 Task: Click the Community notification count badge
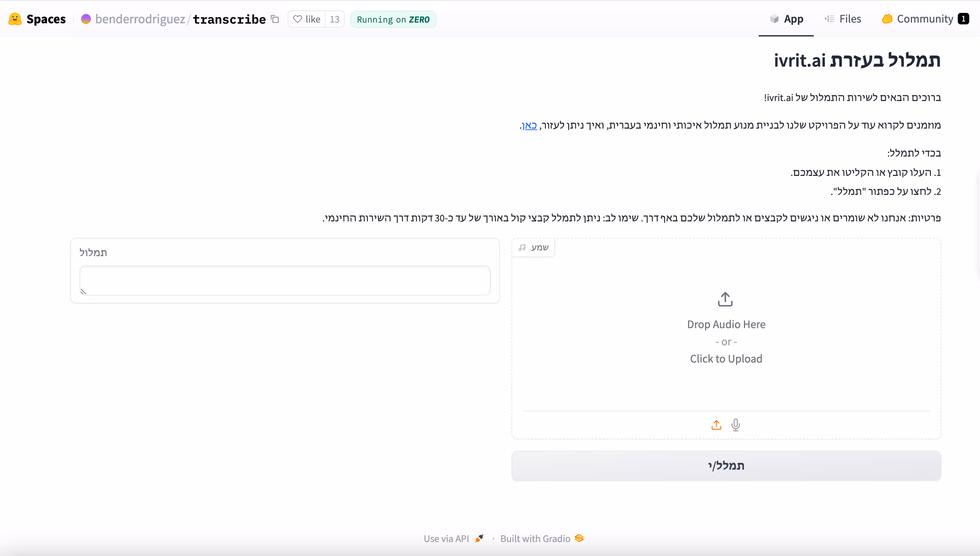click(x=963, y=19)
